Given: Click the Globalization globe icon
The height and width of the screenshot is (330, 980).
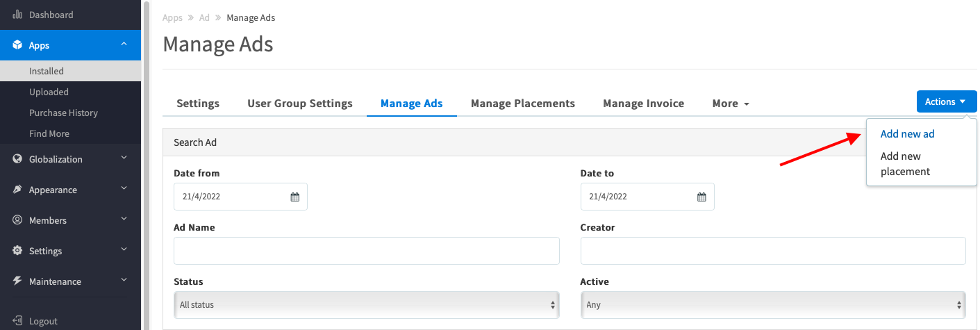Looking at the screenshot, I should click(x=17, y=159).
